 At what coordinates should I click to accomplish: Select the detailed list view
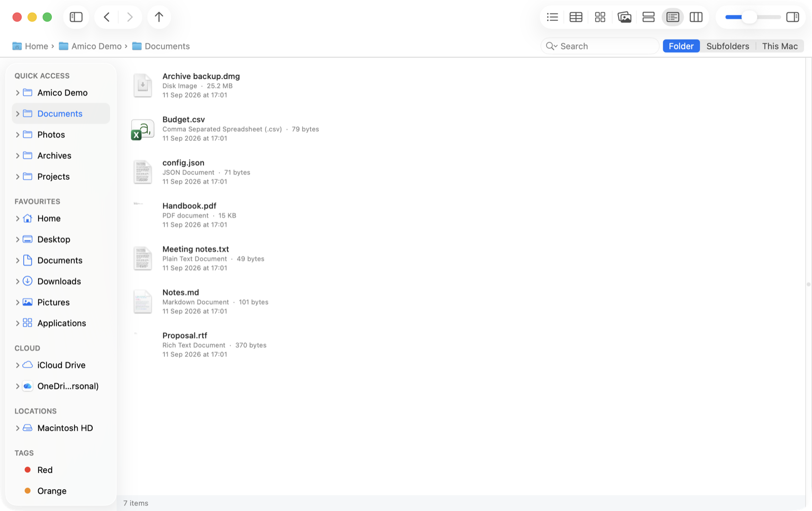click(672, 17)
